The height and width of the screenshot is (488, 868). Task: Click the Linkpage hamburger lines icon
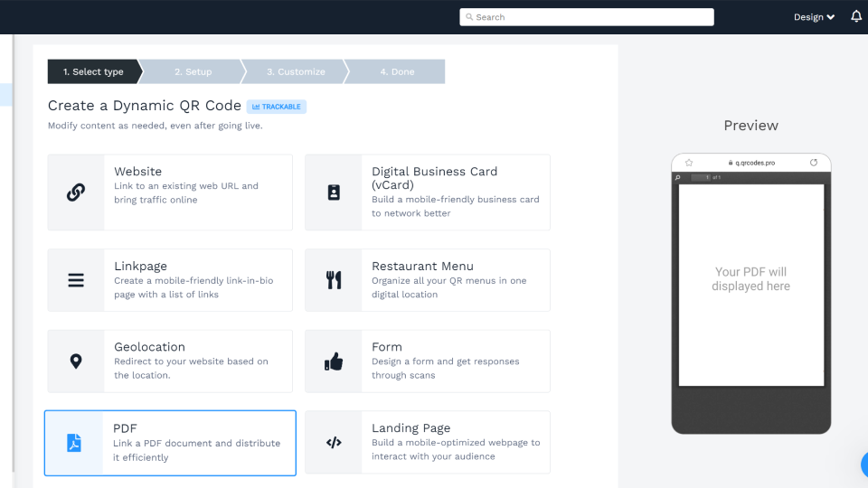click(76, 280)
